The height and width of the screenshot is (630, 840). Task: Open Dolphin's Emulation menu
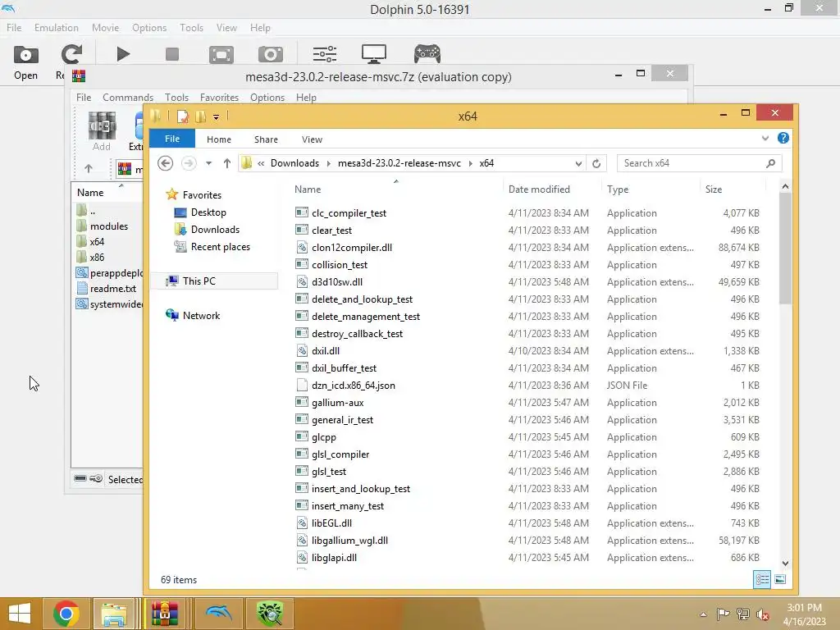point(57,27)
